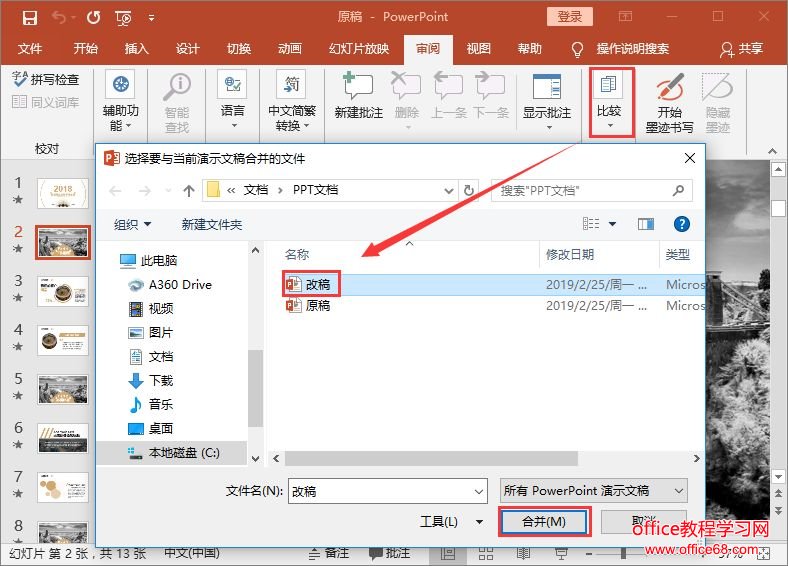The width and height of the screenshot is (788, 566).
Task: Click the blue help icon in dialog
Action: (681, 224)
